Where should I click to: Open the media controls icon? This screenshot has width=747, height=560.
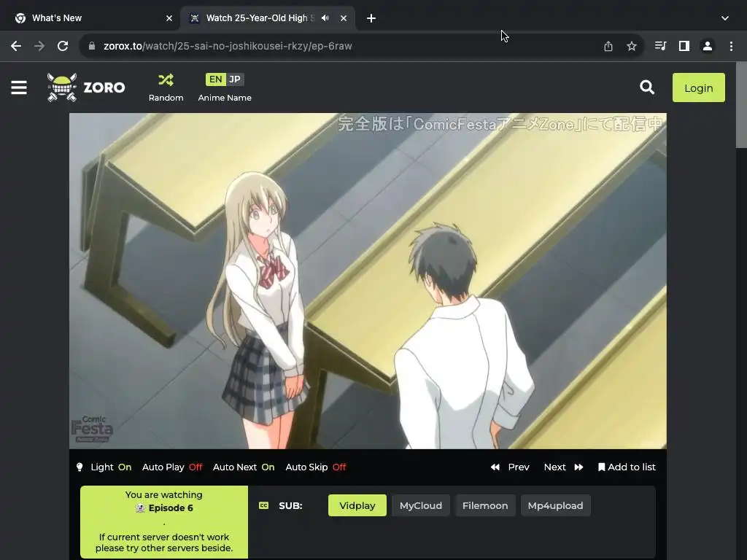660,46
